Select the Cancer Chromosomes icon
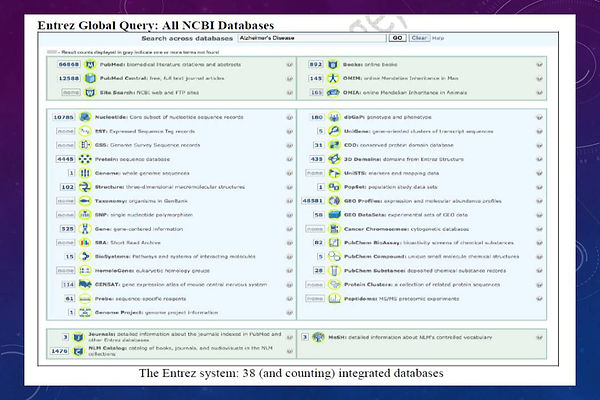 tap(334, 229)
